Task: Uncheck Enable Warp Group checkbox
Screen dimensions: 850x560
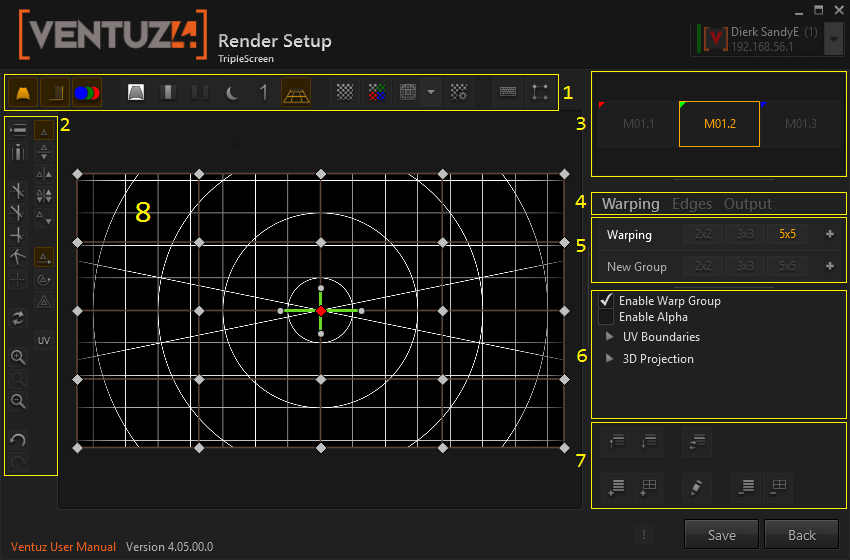Action: [605, 300]
